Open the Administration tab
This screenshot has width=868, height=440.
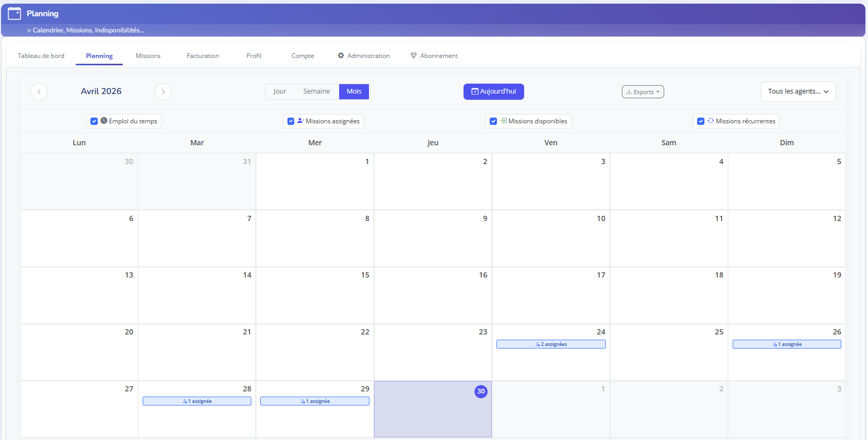pyautogui.click(x=364, y=56)
